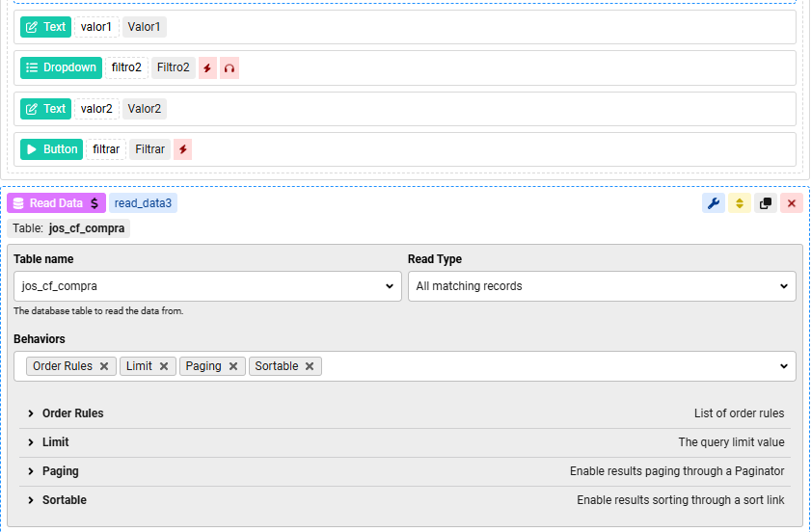Viewport: 811px width, 532px height.
Task: Click the yellow sort arrows icon
Action: pos(740,203)
